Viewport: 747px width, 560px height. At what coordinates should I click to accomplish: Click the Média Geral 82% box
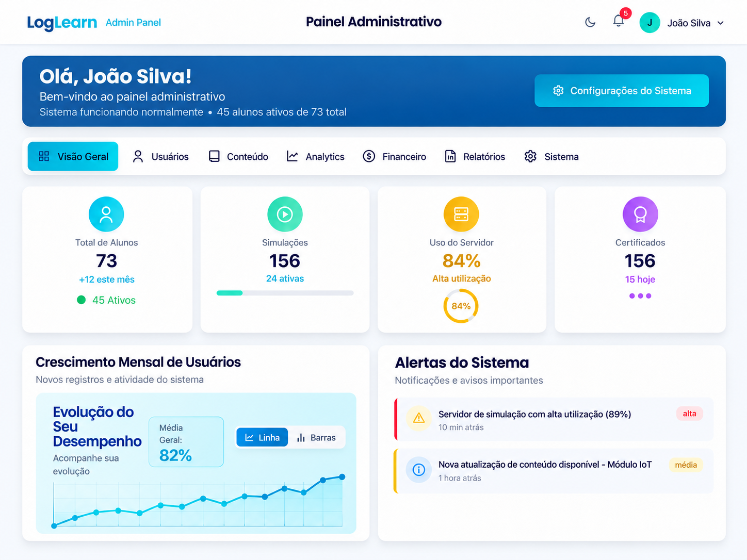[186, 442]
